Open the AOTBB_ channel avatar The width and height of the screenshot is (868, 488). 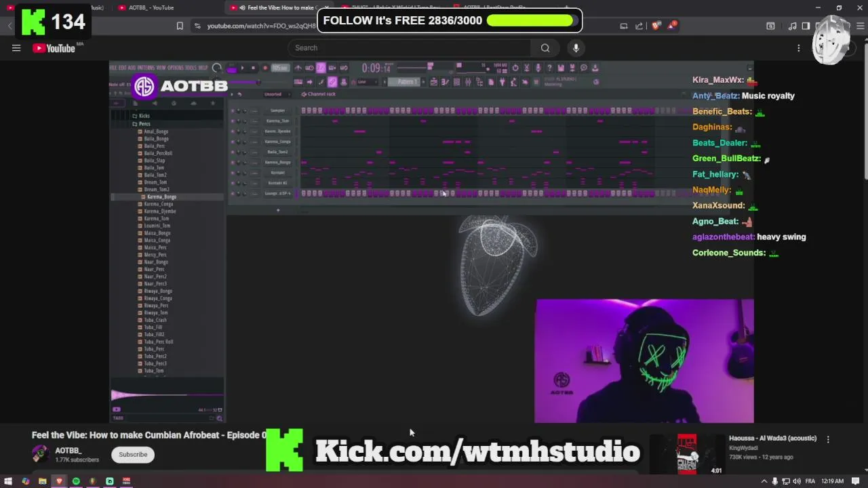point(40,454)
